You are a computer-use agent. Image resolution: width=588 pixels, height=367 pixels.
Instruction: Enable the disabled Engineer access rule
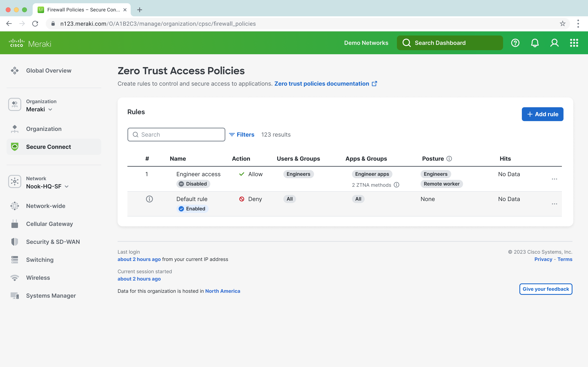tap(193, 184)
